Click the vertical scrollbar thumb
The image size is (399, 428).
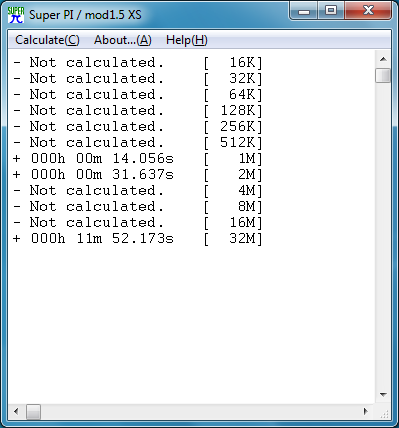(383, 75)
